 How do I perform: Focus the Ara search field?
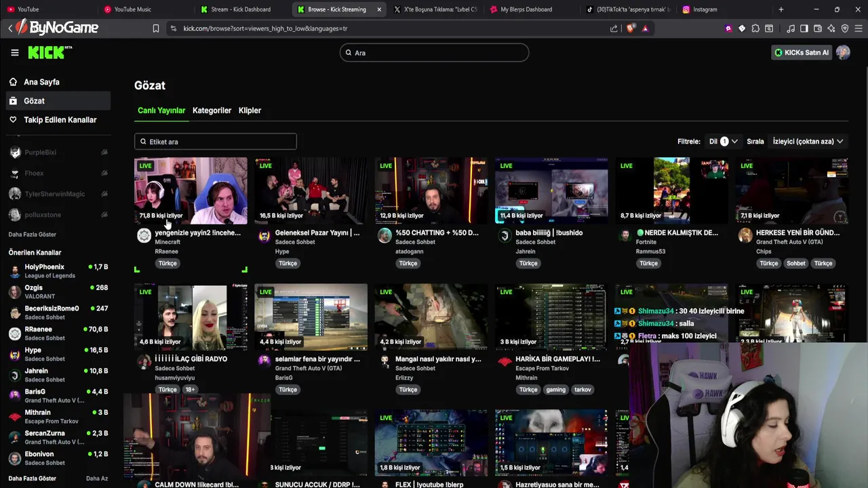[x=434, y=52]
